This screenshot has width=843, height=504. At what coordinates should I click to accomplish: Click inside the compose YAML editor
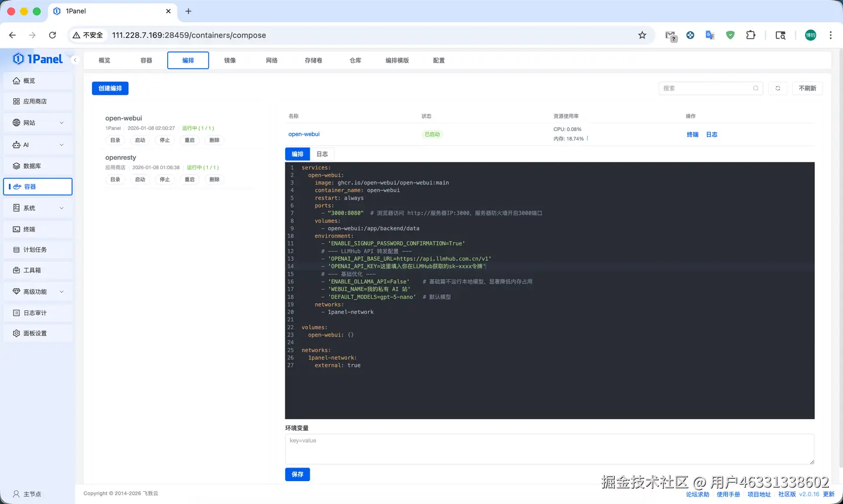point(550,290)
